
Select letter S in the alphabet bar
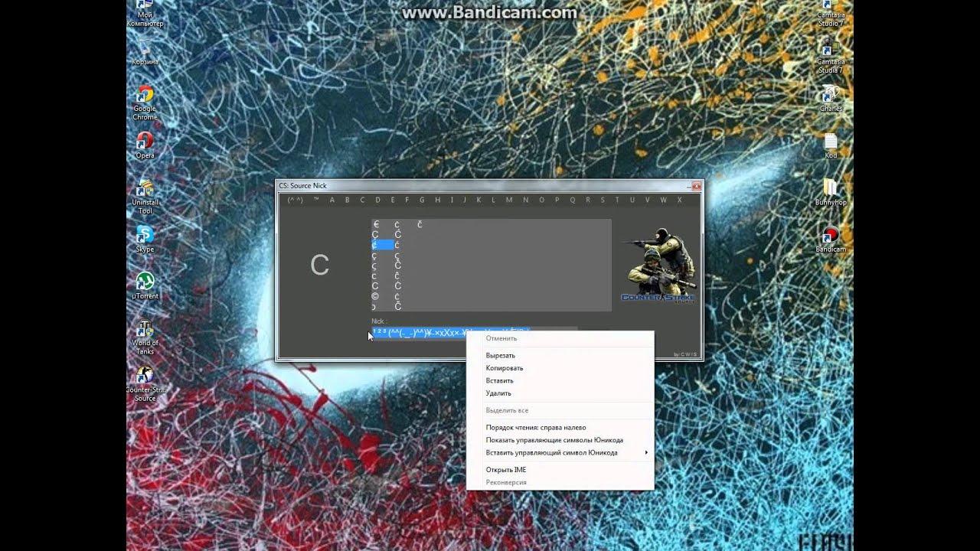603,201
